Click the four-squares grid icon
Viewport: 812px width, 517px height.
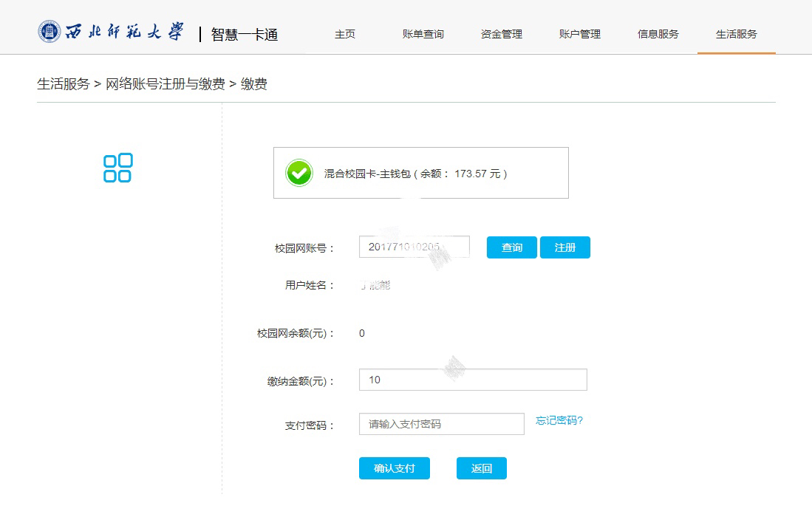tap(117, 168)
